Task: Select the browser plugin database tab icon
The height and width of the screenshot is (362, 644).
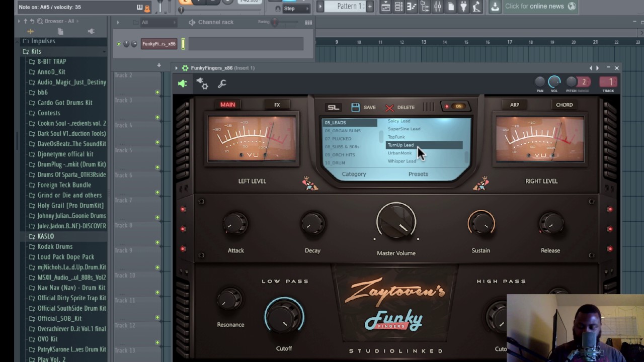Action: point(91,31)
